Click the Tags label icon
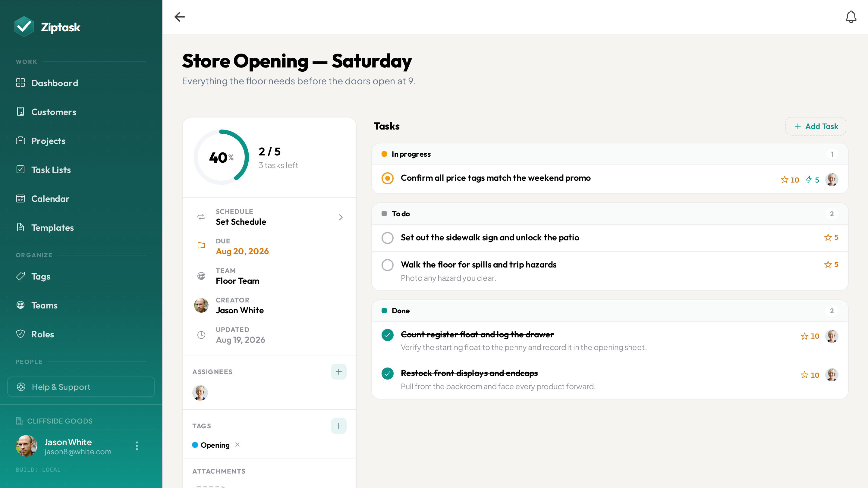Image resolution: width=868 pixels, height=488 pixels. click(20, 276)
